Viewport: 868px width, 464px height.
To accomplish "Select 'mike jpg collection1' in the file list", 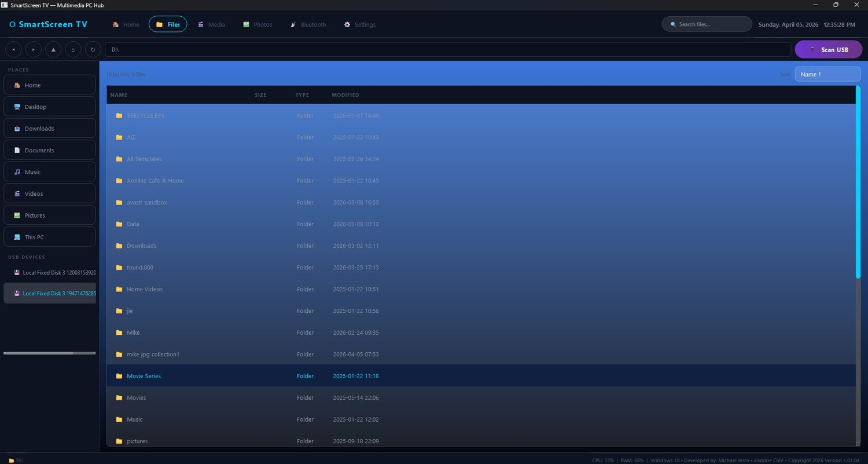I will click(153, 355).
